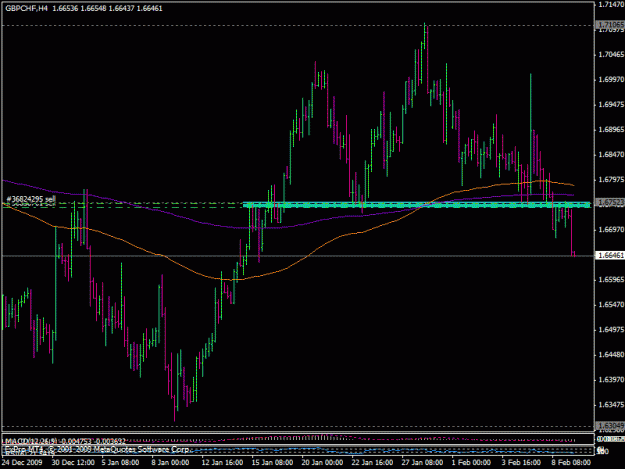625x469 pixels.
Task: Click the '20 Jan 00:00' time label
Action: (322, 462)
